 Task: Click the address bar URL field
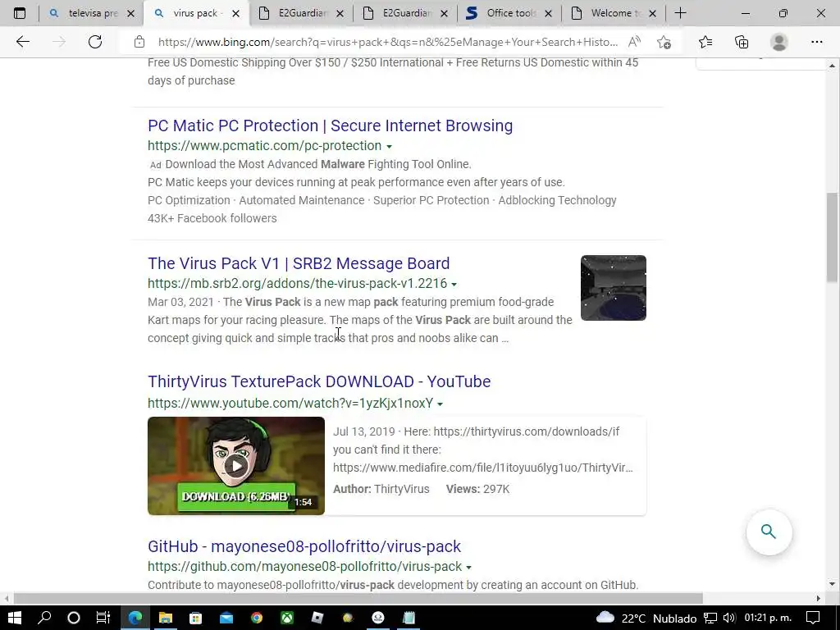(387, 42)
